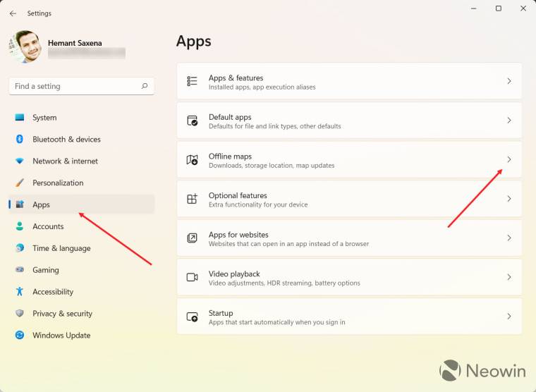Focus the Find a setting search box

pyautogui.click(x=81, y=86)
